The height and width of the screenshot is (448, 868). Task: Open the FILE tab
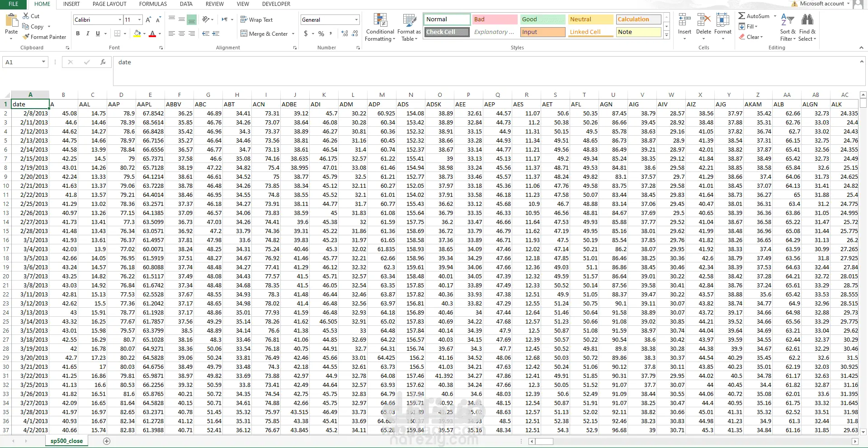(x=14, y=4)
